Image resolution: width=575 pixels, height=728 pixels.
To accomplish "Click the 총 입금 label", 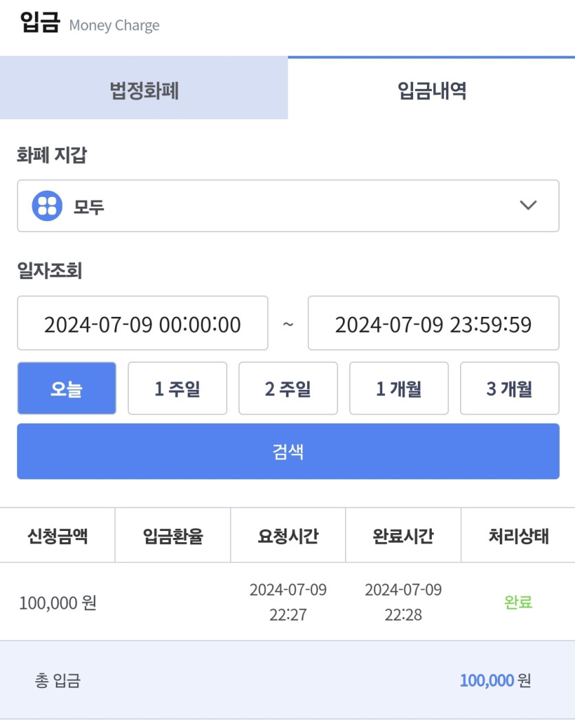I will pyautogui.click(x=58, y=680).
